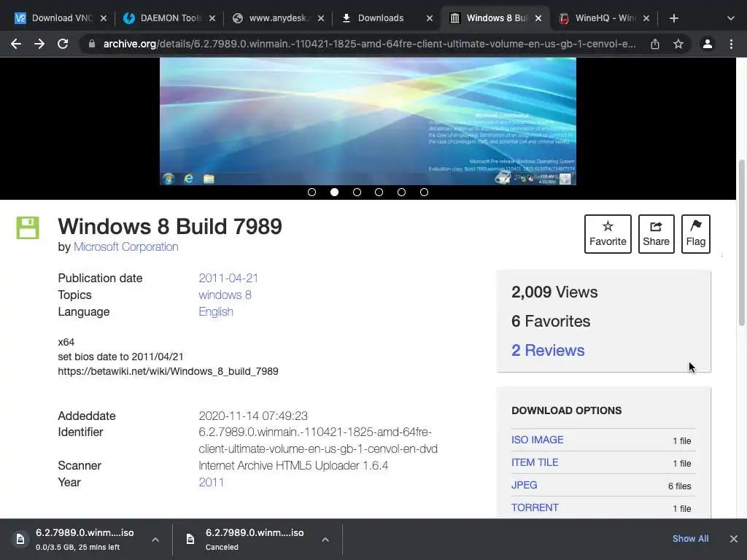
Task: Click the Windows 8 desktop screenshot
Action: click(x=368, y=121)
